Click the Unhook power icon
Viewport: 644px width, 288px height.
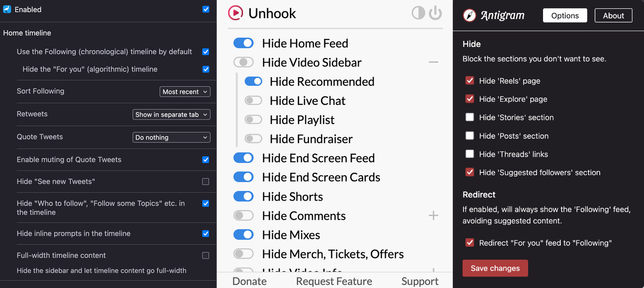point(435,13)
